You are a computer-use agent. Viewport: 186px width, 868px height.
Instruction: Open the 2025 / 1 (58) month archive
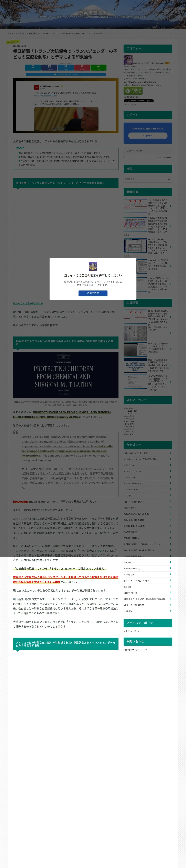point(133,413)
